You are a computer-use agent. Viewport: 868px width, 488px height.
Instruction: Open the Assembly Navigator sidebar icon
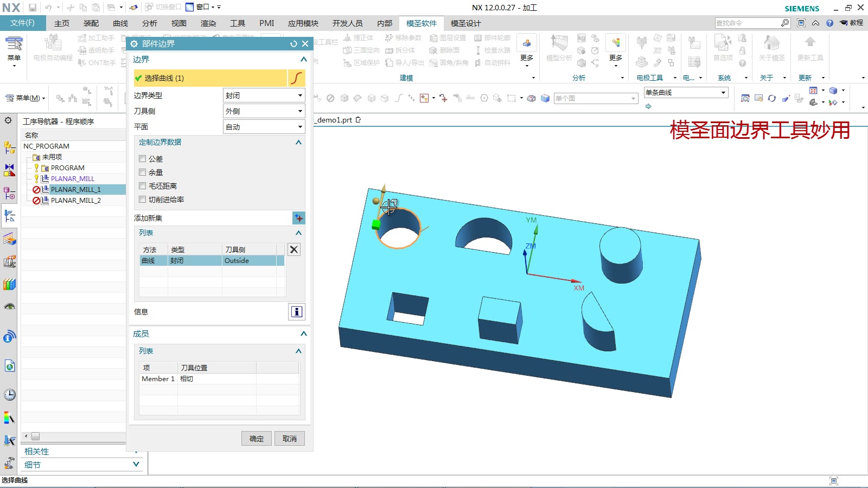point(9,147)
